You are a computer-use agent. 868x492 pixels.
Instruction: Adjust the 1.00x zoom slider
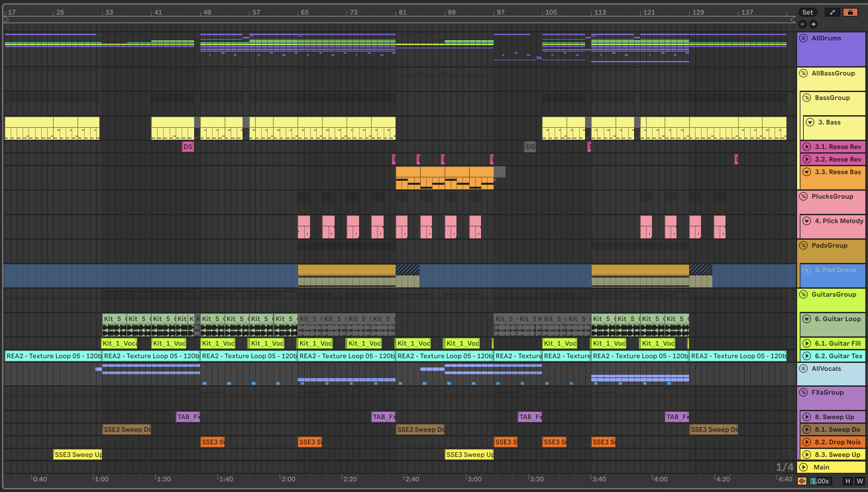coord(820,481)
